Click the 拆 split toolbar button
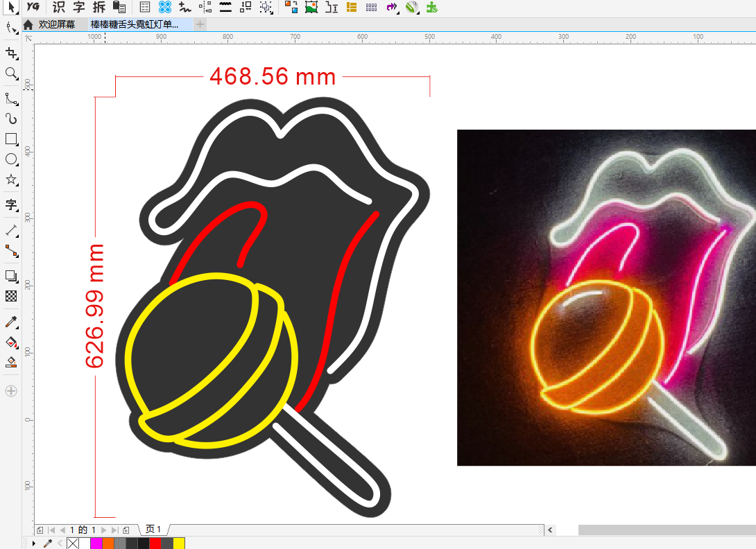756x549 pixels. 99,7
